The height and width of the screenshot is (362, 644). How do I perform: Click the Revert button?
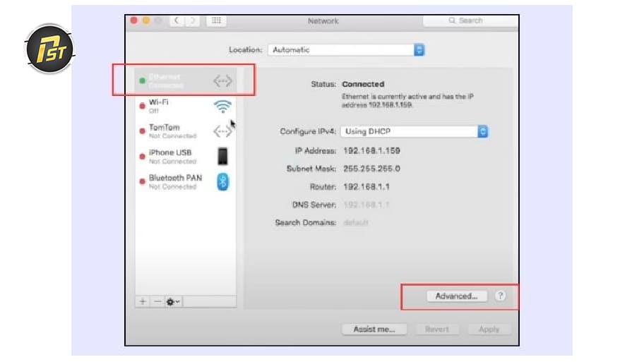pyautogui.click(x=436, y=329)
